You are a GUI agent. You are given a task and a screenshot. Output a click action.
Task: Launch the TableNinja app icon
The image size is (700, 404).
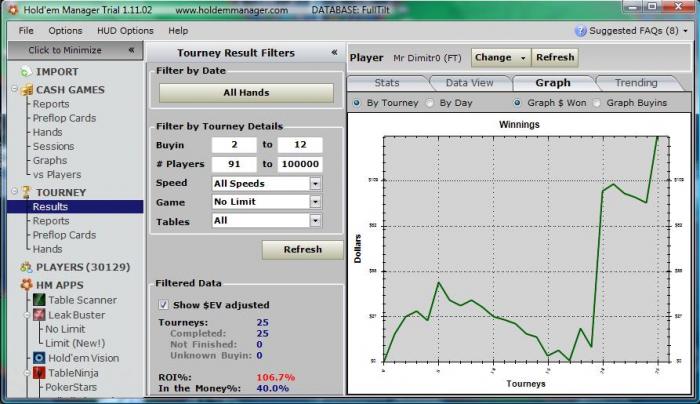tap(39, 373)
